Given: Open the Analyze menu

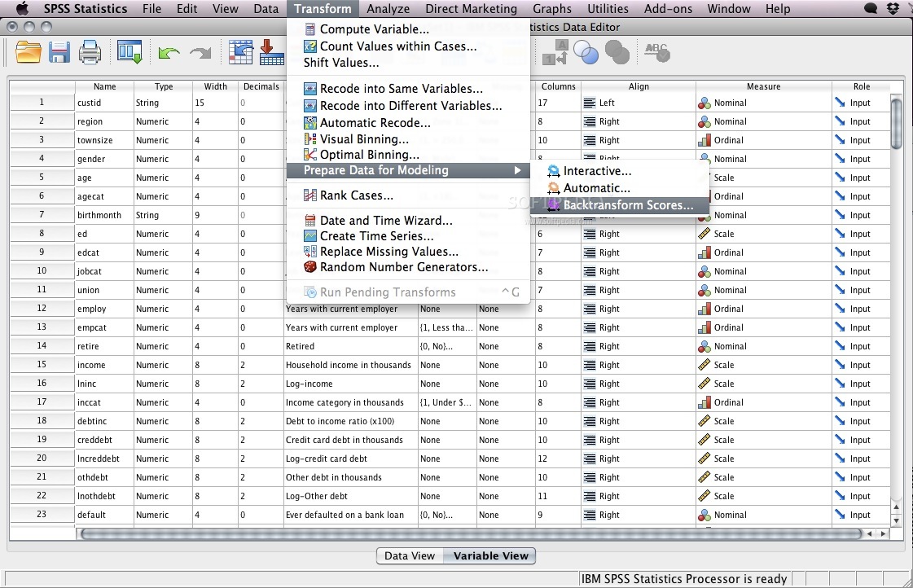Looking at the screenshot, I should point(388,9).
